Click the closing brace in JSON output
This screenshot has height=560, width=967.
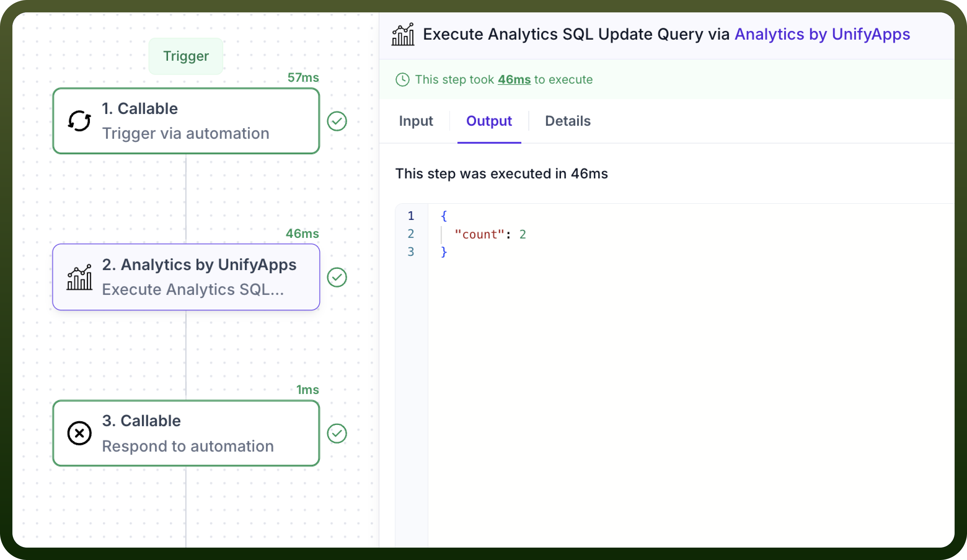point(444,252)
